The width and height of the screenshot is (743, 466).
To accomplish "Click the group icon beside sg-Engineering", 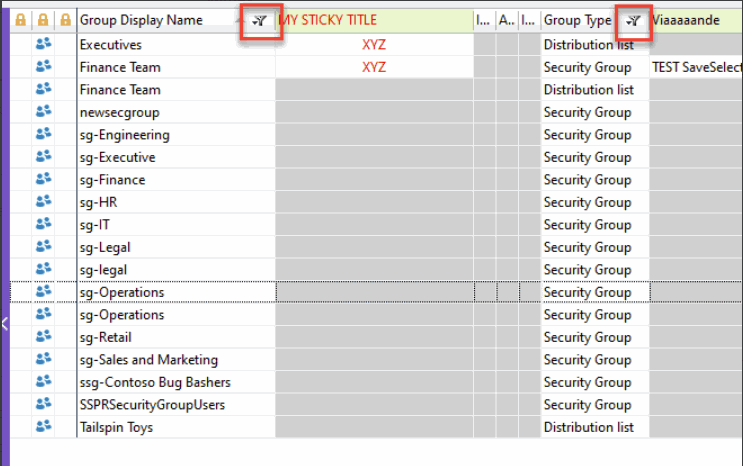I will click(x=43, y=135).
